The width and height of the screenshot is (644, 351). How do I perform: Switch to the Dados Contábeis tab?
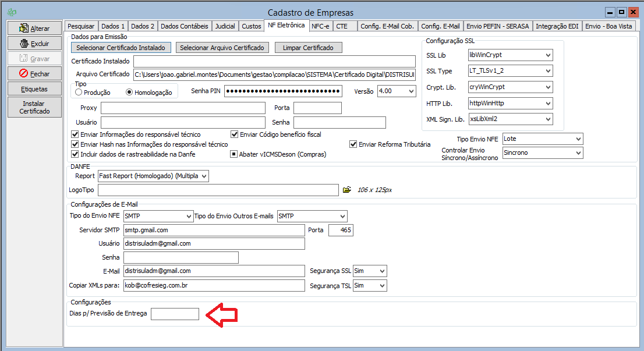tap(184, 26)
